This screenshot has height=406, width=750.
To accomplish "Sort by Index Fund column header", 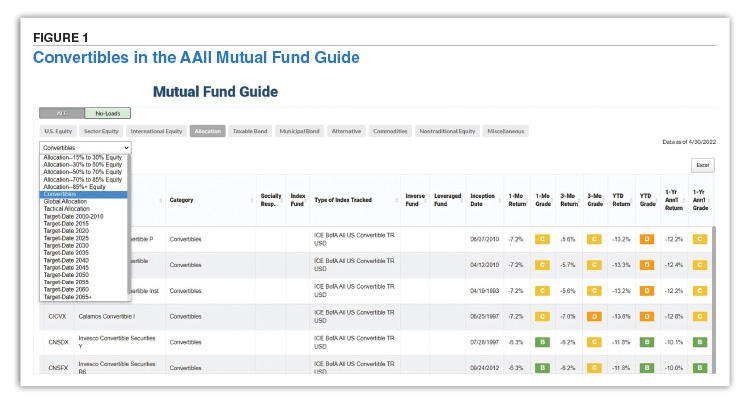I will click(298, 200).
